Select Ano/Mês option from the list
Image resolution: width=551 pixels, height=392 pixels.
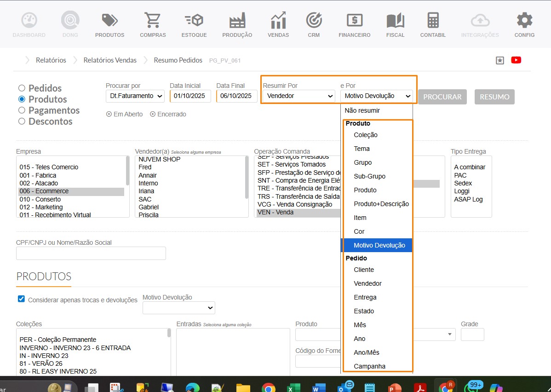[x=367, y=352]
